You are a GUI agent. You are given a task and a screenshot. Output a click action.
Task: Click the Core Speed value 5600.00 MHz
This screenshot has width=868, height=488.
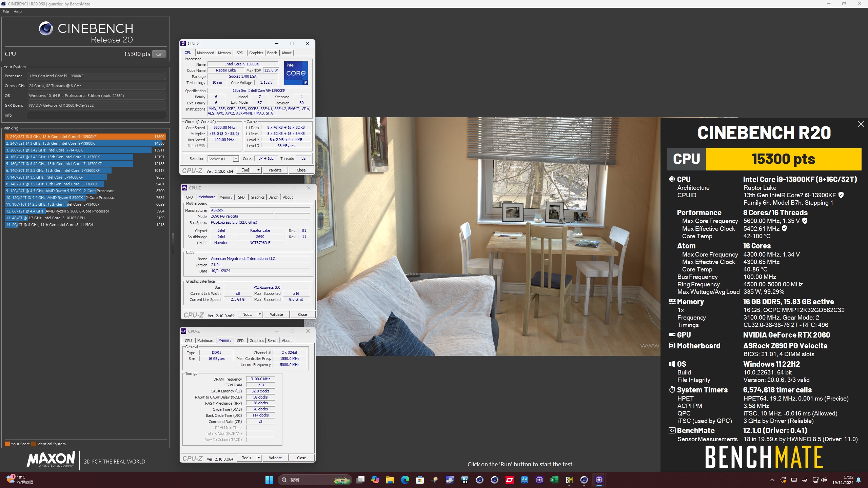click(224, 128)
